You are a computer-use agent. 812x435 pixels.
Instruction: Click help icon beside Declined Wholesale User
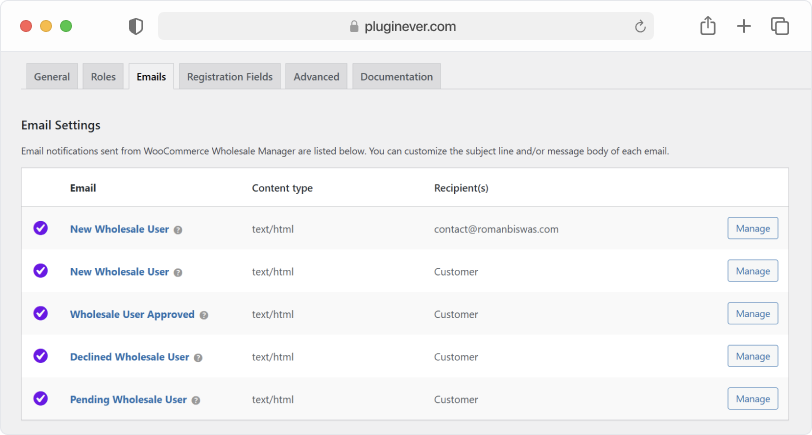198,357
